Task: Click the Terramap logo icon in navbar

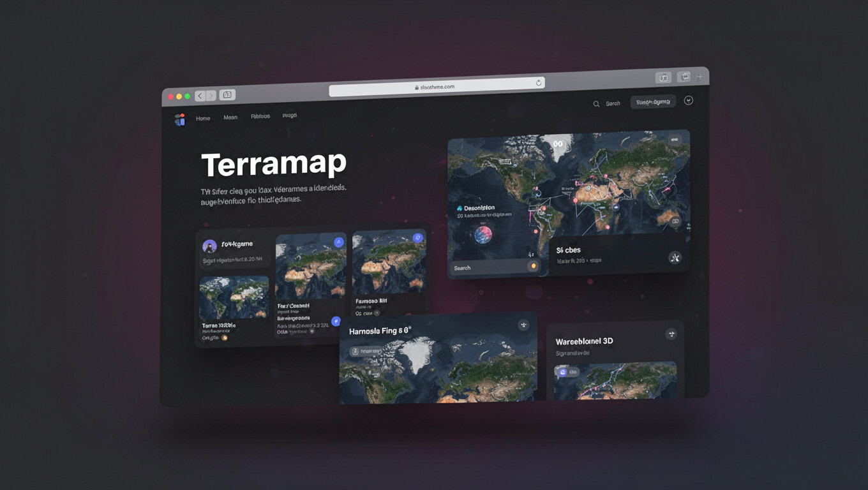Action: (x=180, y=120)
